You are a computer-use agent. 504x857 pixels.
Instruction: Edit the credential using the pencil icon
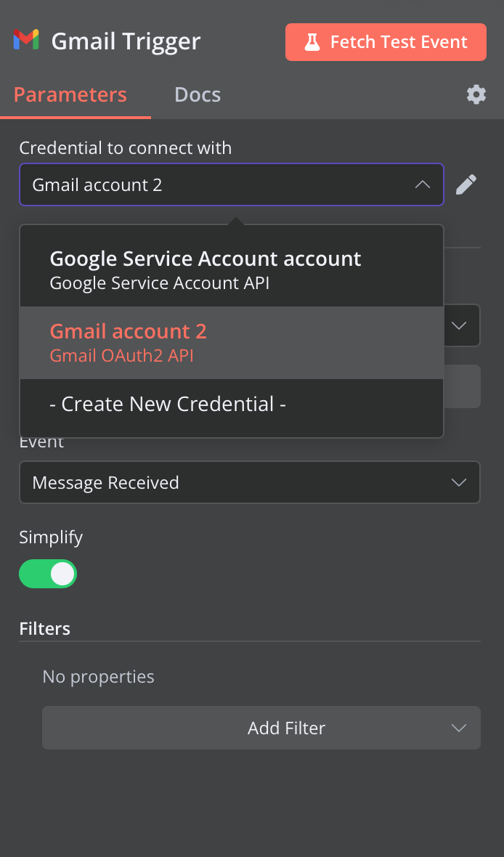coord(466,184)
